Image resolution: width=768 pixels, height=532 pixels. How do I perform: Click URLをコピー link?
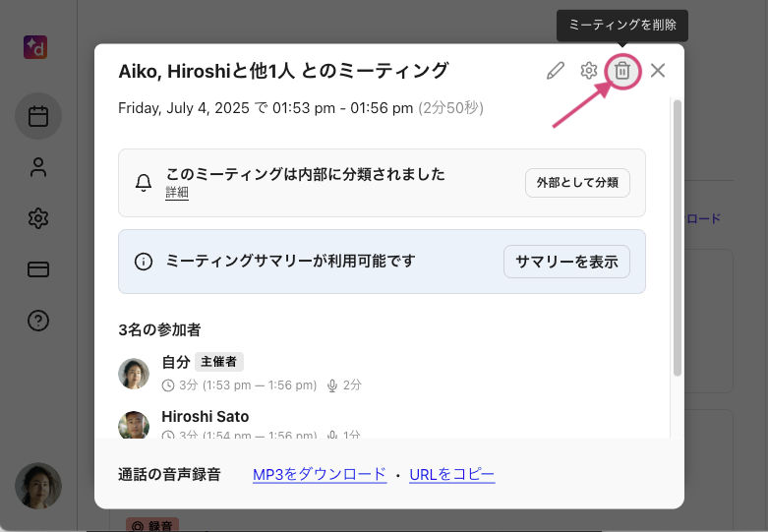(x=451, y=475)
